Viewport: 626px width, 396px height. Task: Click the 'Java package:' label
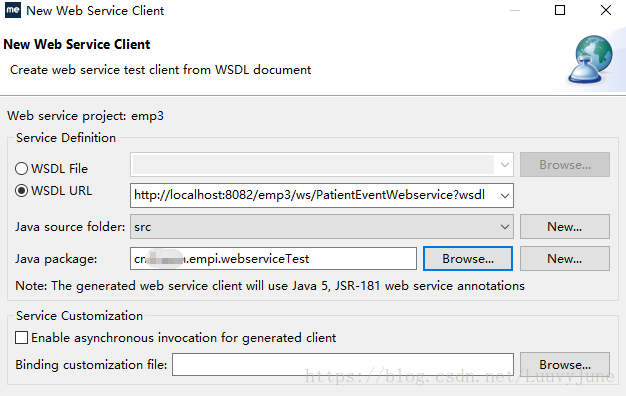[x=56, y=259]
